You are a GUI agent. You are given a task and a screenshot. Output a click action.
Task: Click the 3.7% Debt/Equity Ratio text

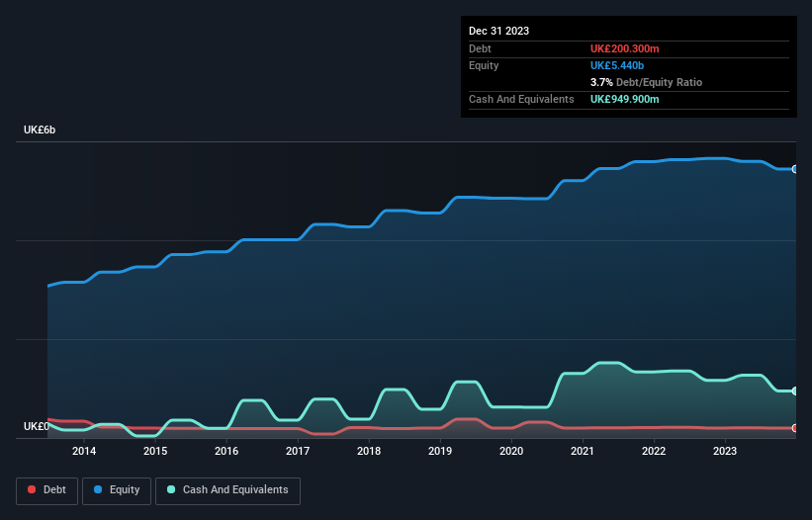646,82
